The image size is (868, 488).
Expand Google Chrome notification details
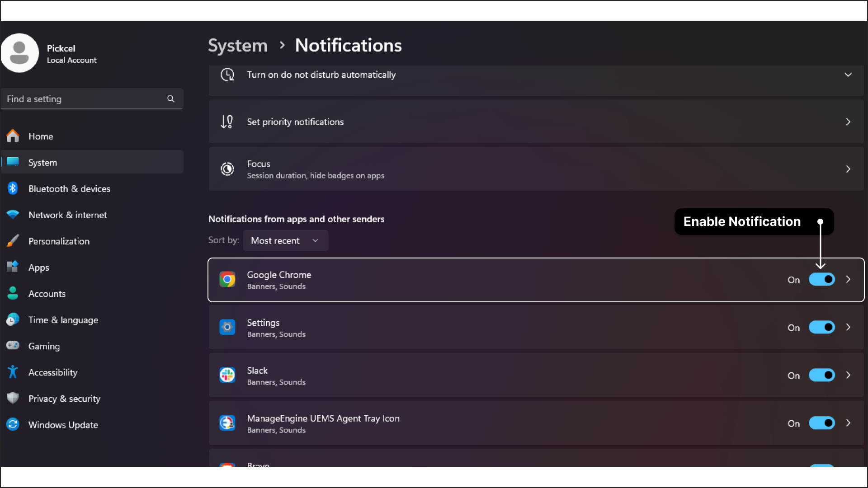[x=848, y=279]
